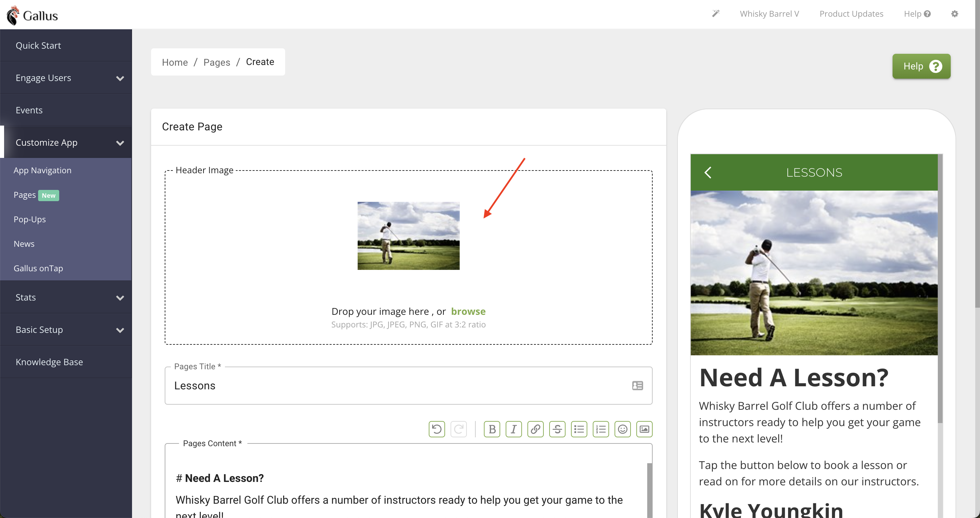Click the green Help button
Viewport: 980px width, 518px height.
pos(921,66)
